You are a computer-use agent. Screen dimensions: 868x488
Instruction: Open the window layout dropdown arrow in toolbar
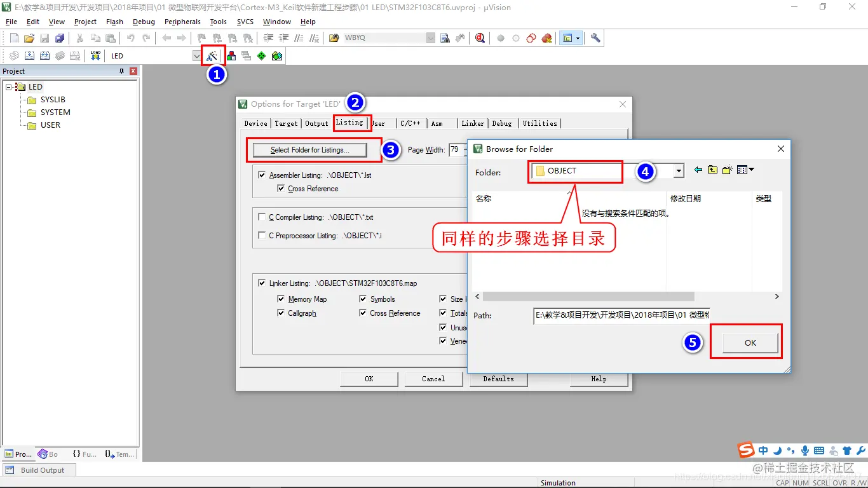click(578, 38)
